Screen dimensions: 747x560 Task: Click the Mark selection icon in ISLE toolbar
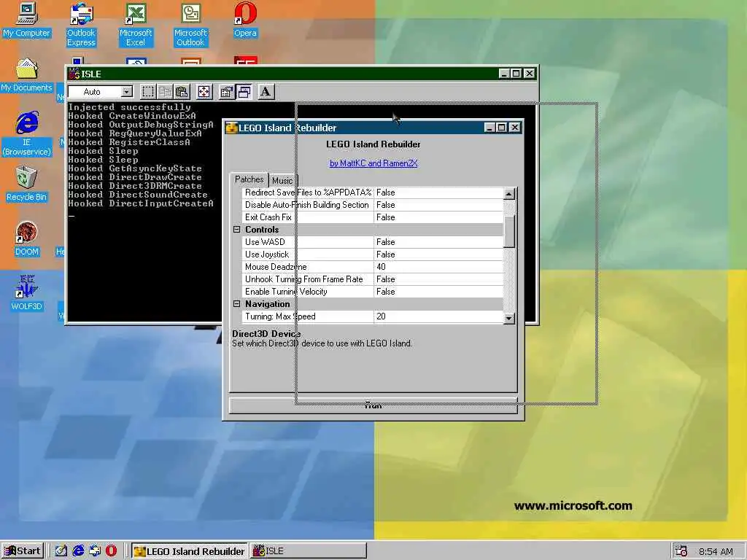148,91
